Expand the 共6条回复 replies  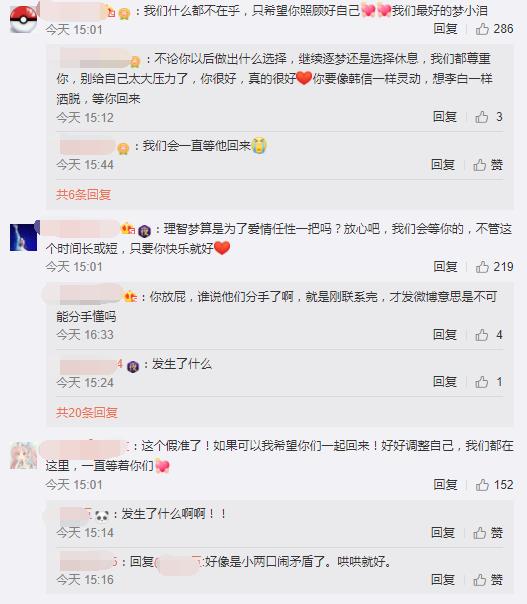[x=84, y=195]
